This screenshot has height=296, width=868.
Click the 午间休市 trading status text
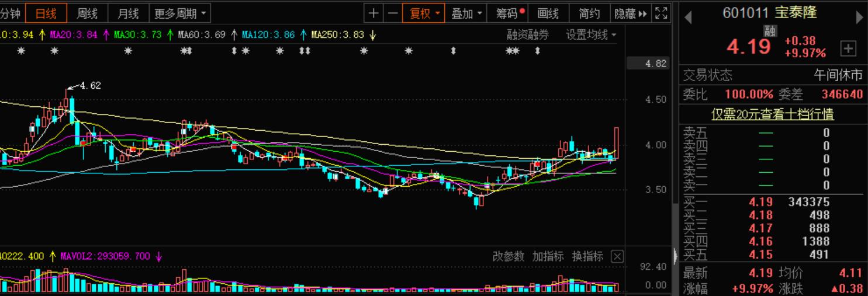tap(838, 75)
